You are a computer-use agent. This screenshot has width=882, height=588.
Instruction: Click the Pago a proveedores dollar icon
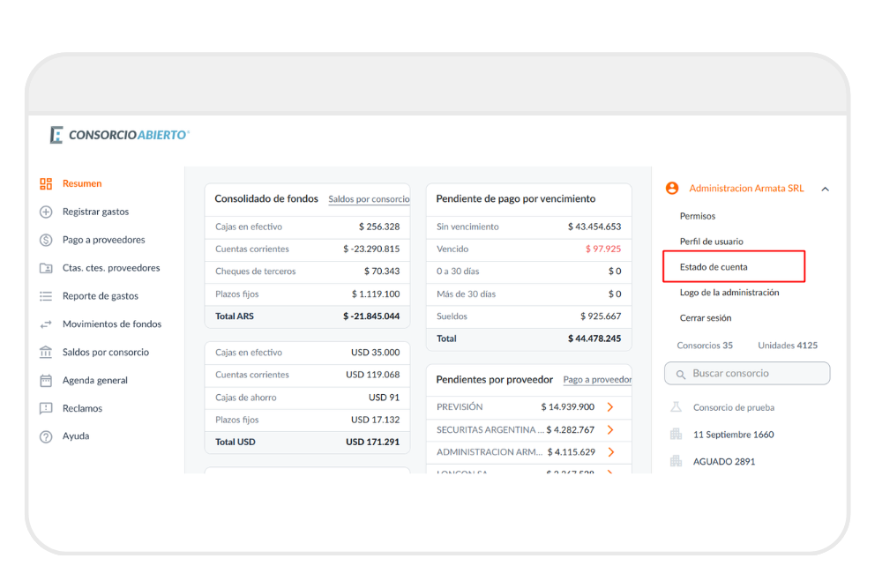click(x=46, y=240)
